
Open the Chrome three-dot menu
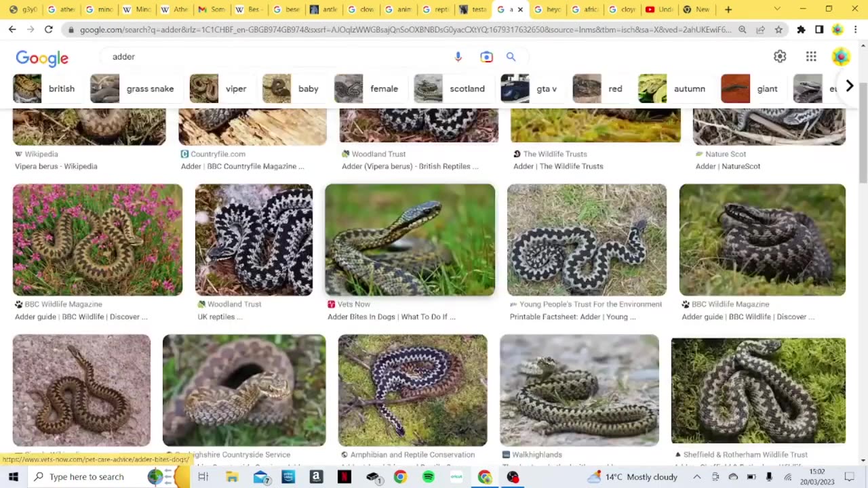856,30
